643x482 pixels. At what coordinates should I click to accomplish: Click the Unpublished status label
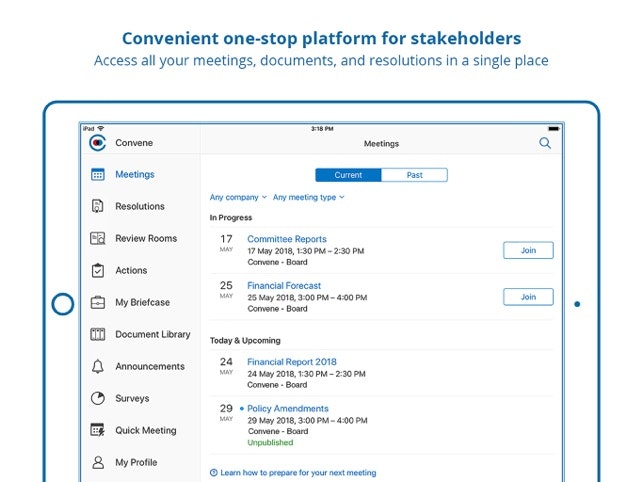[x=270, y=443]
